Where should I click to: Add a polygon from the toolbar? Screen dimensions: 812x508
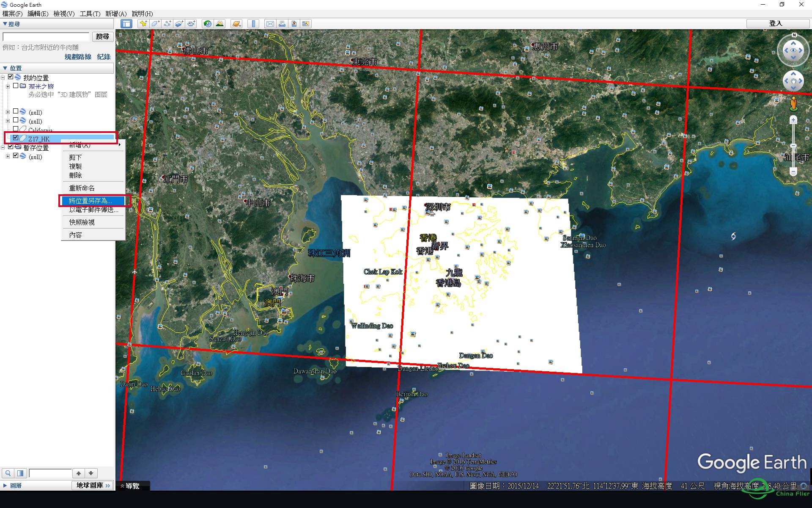click(x=156, y=24)
